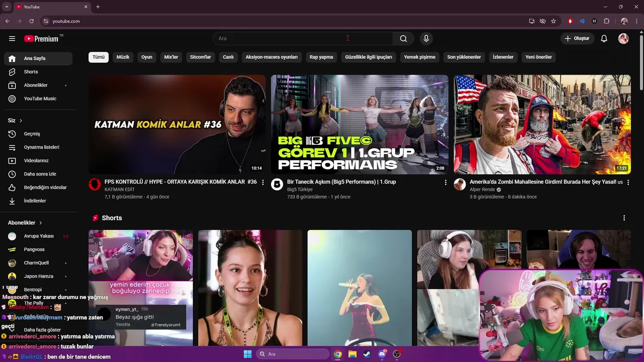This screenshot has height=362, width=644.
Task: Open OBS from the taskbar
Action: (x=397, y=354)
